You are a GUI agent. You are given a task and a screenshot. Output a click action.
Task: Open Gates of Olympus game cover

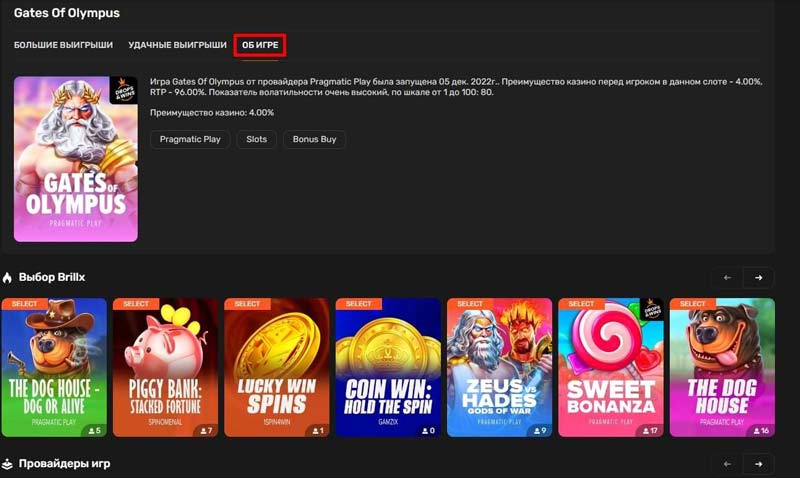click(76, 159)
